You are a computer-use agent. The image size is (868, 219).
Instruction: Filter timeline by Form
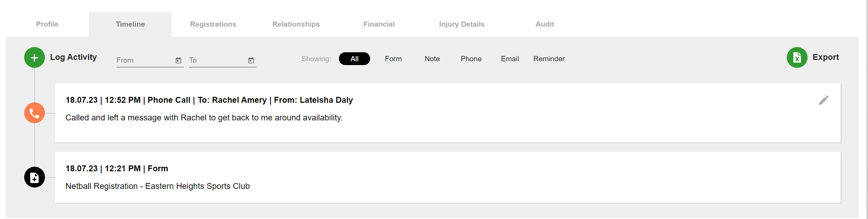coord(393,59)
